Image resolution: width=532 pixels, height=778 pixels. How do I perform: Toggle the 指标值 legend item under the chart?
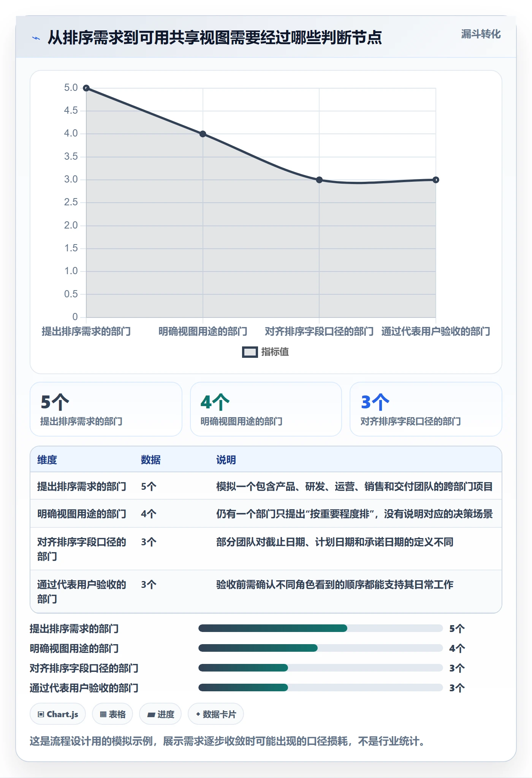pos(266,352)
